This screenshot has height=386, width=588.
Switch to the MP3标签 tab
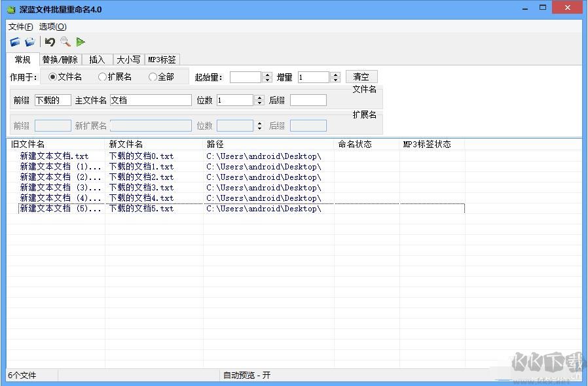coord(162,60)
